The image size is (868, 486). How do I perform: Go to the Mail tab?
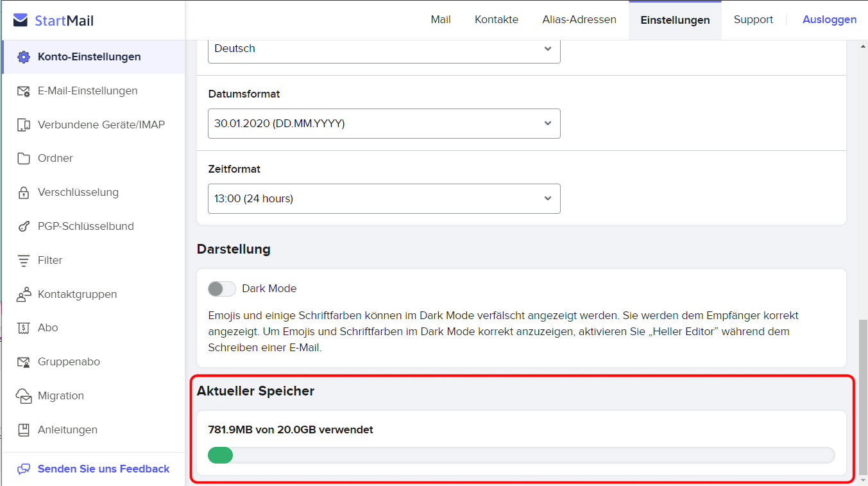click(x=441, y=20)
